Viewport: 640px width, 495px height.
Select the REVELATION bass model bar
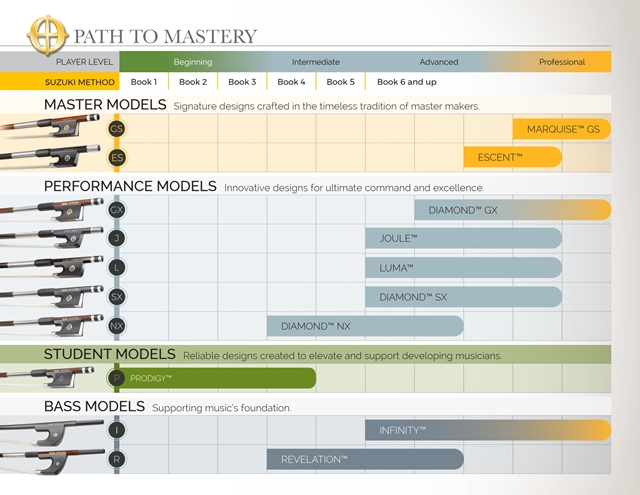[x=365, y=459]
